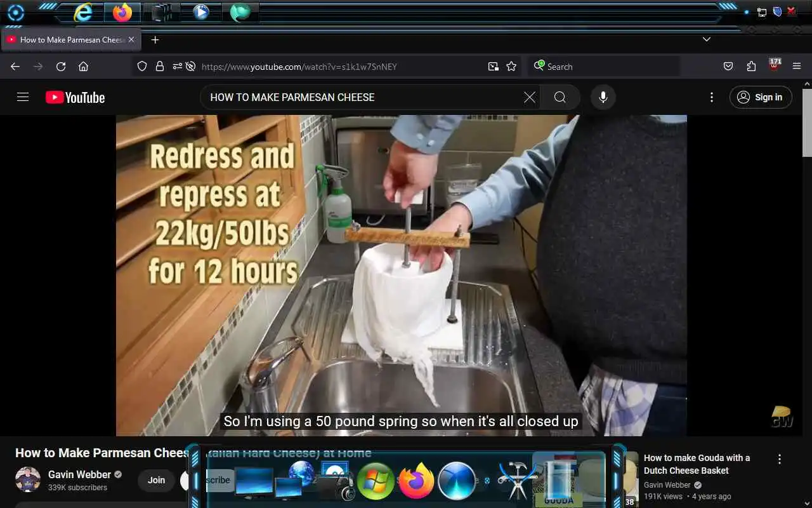Click the blocked autoplay icon in address bar
The width and height of the screenshot is (812, 508).
pyautogui.click(x=190, y=67)
